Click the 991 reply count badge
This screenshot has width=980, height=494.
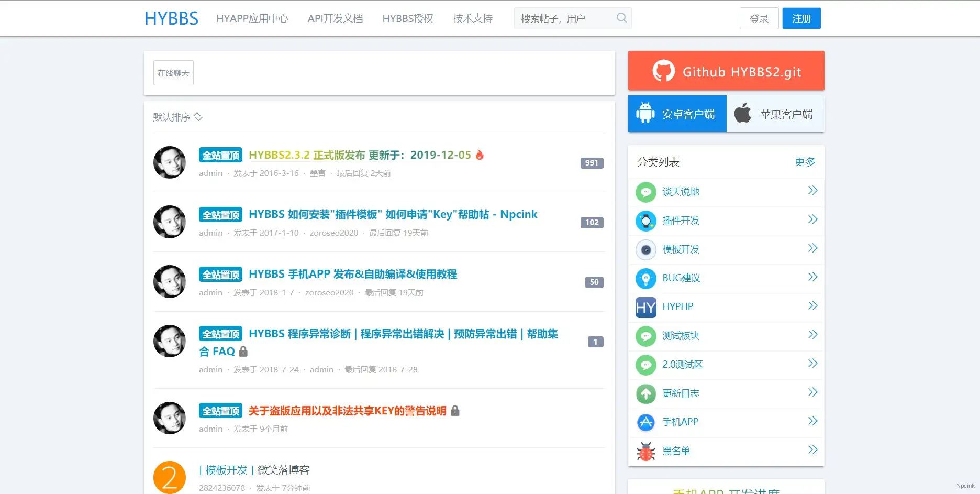pos(592,163)
